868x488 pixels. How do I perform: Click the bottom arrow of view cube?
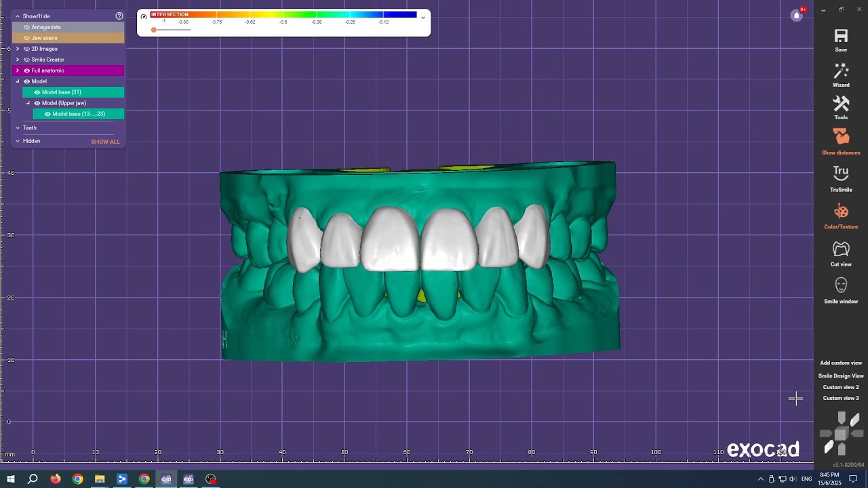[842, 449]
